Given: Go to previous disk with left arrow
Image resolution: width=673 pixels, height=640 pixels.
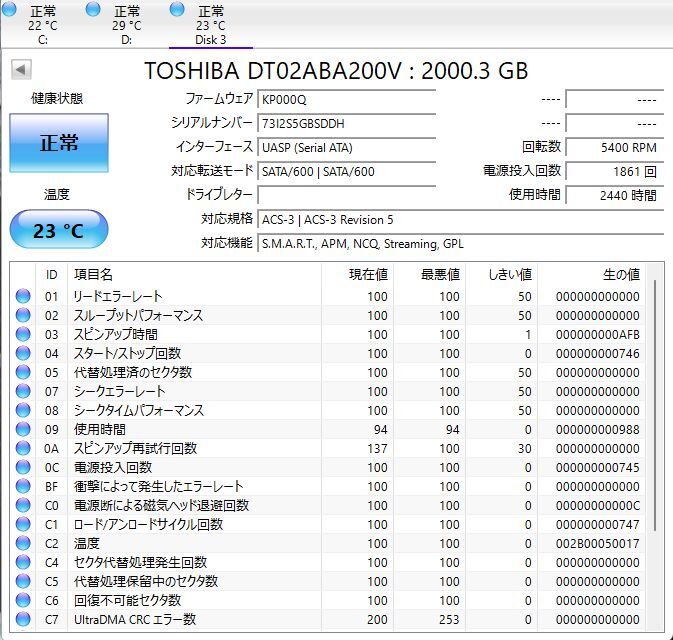Looking at the screenshot, I should 21,69.
